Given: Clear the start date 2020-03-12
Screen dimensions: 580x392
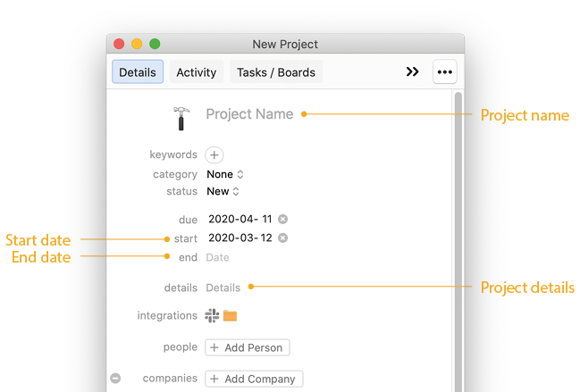Looking at the screenshot, I should click(283, 238).
